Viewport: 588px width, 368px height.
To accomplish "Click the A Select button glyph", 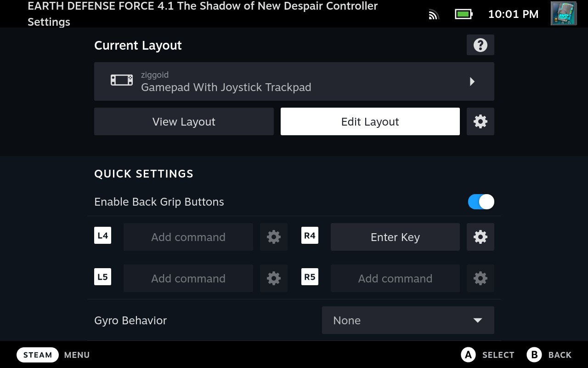I will click(x=468, y=355).
